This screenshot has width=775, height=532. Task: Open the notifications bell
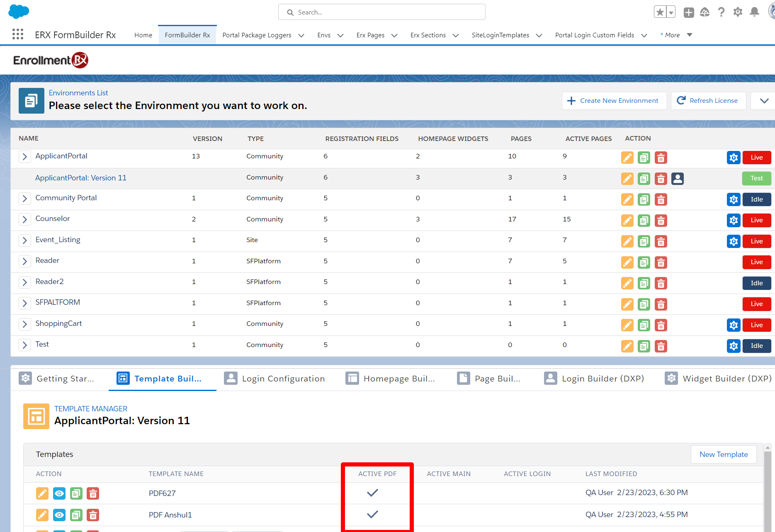pos(754,12)
